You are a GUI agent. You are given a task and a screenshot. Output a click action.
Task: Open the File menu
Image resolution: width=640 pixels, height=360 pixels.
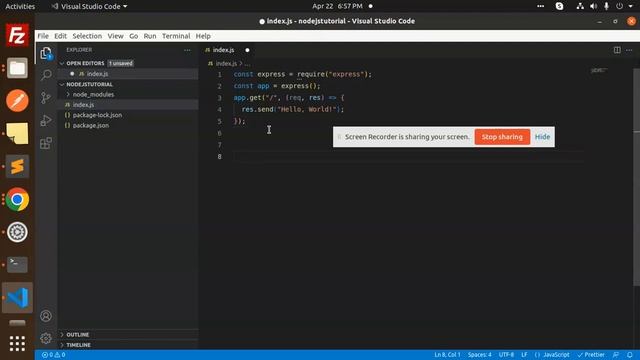point(43,36)
